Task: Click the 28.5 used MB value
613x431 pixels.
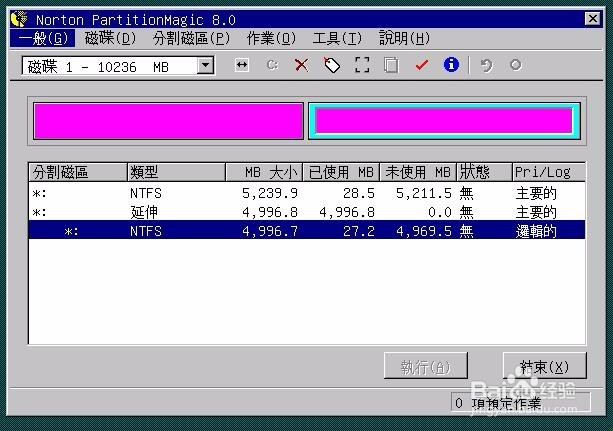Action: [x=358, y=193]
